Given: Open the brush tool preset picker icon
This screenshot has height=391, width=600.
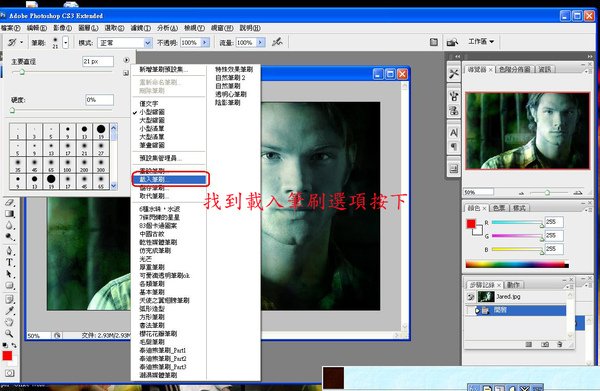Looking at the screenshot, I should [x=15, y=42].
